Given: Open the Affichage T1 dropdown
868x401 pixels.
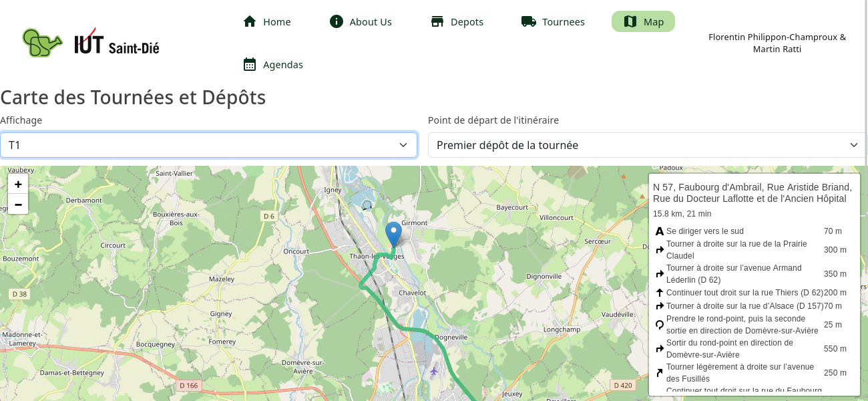Looking at the screenshot, I should 208,145.
